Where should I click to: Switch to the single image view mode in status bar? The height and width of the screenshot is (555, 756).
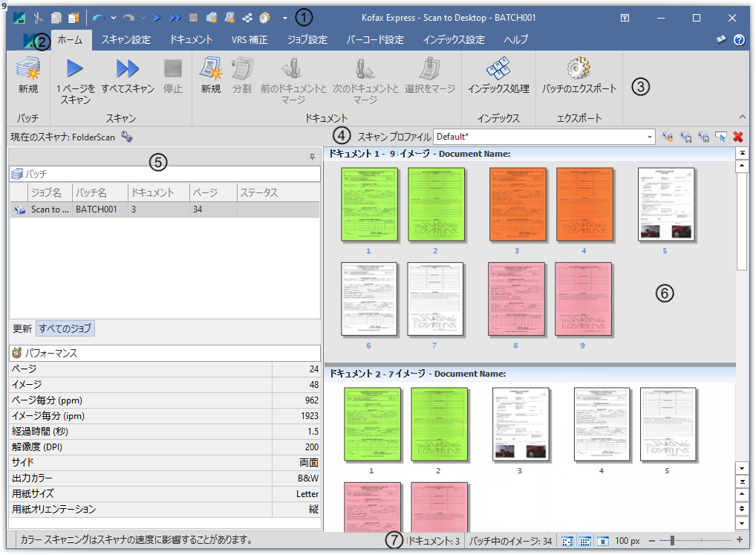pos(603,541)
